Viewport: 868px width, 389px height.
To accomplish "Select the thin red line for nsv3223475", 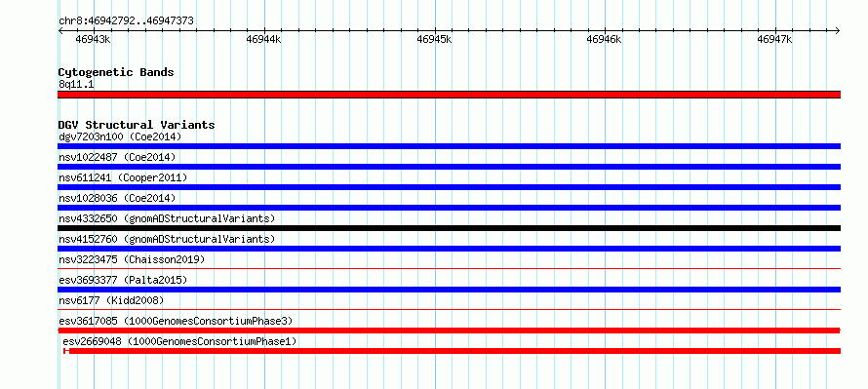I will click(449, 269).
